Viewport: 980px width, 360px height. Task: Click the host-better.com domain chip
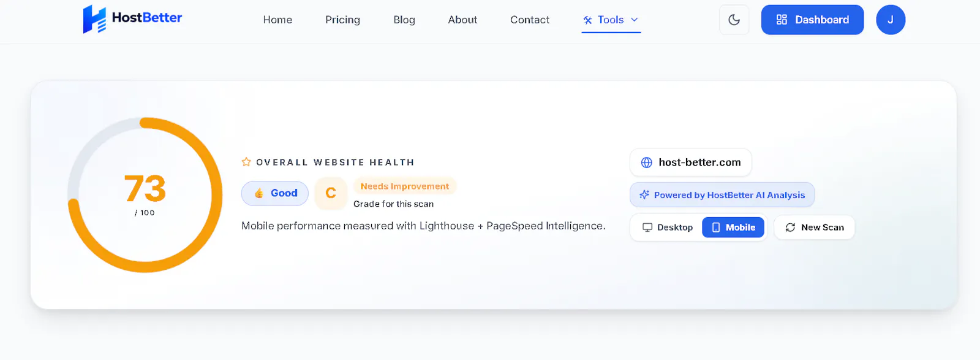691,163
